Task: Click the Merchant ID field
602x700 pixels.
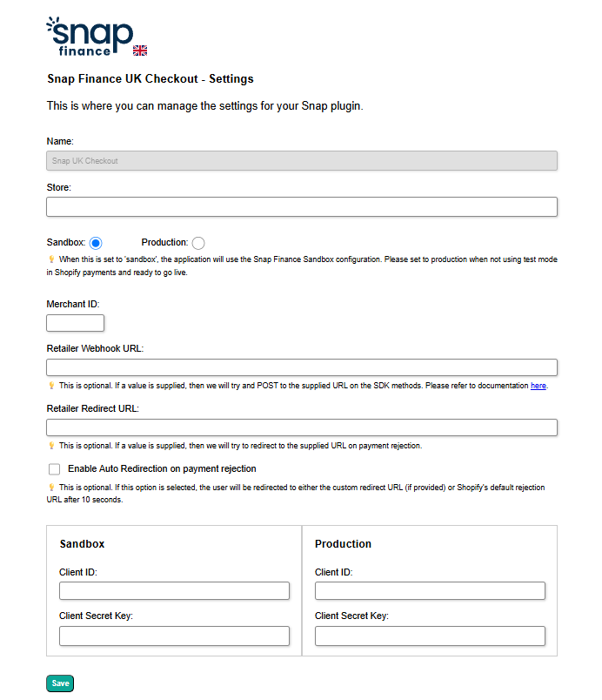Action: [76, 323]
